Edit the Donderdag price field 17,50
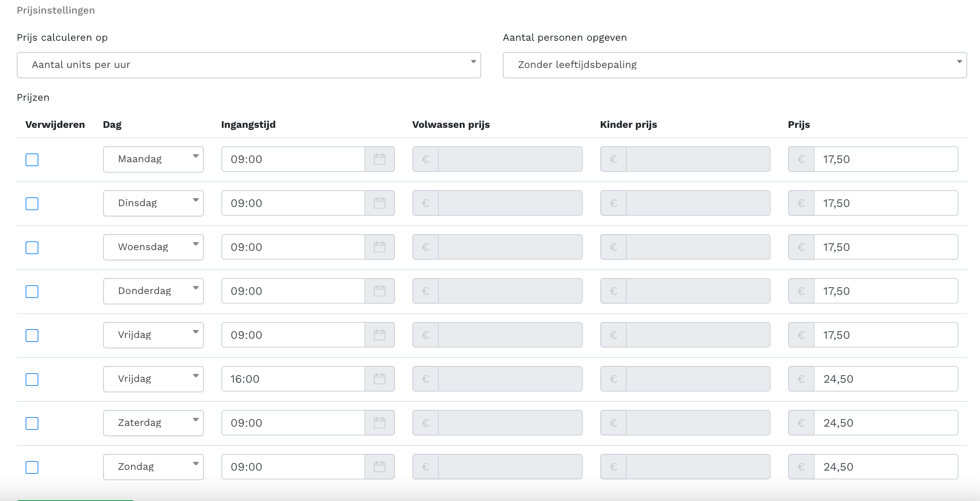This screenshot has height=501, width=980. 885,291
